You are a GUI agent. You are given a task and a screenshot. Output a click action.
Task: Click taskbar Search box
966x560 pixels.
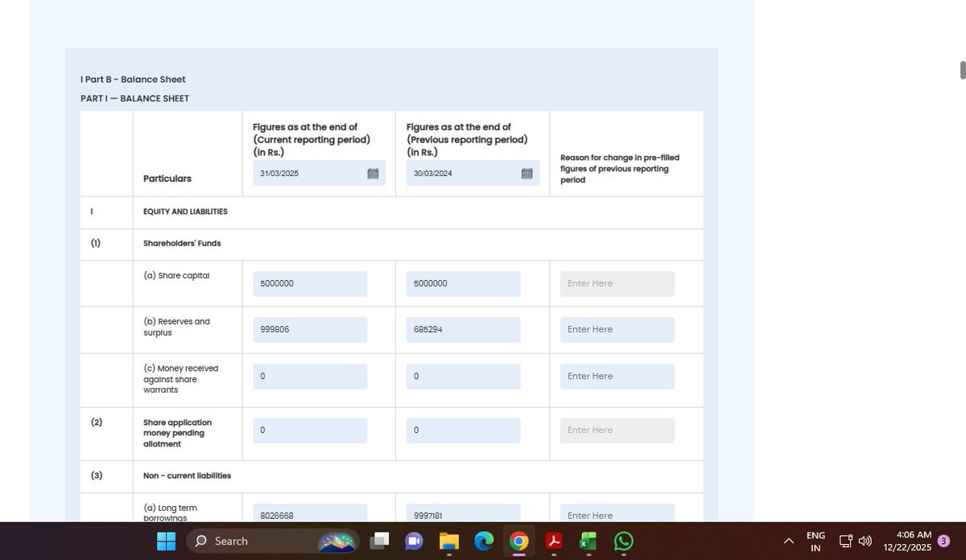pos(271,541)
